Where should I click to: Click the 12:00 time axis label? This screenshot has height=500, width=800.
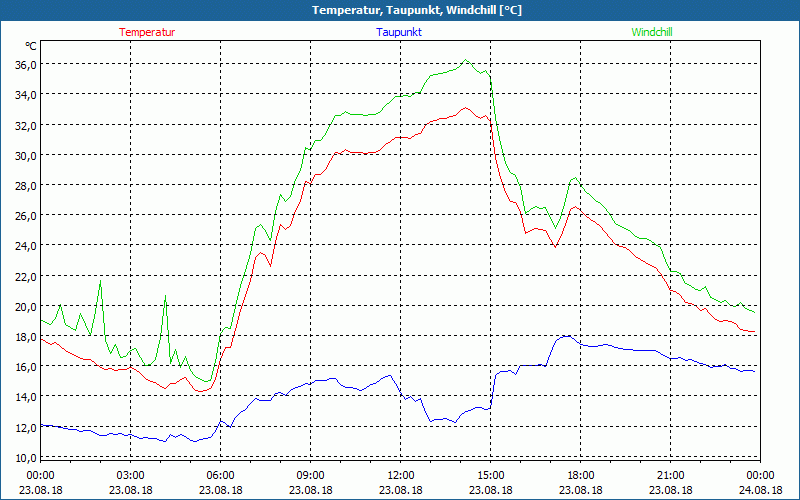(401, 476)
